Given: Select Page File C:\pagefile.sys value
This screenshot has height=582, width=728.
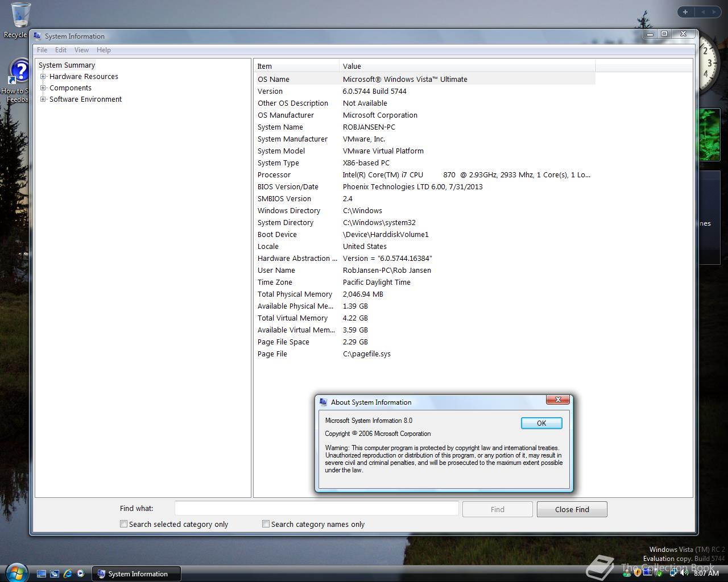Looking at the screenshot, I should pos(367,354).
